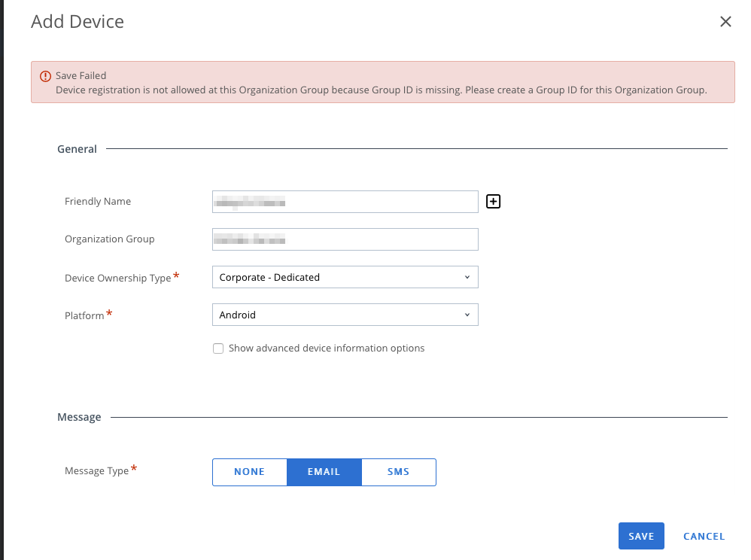Click the Save Failed heading text
The width and height of the screenshot is (751, 560).
pyautogui.click(x=81, y=76)
